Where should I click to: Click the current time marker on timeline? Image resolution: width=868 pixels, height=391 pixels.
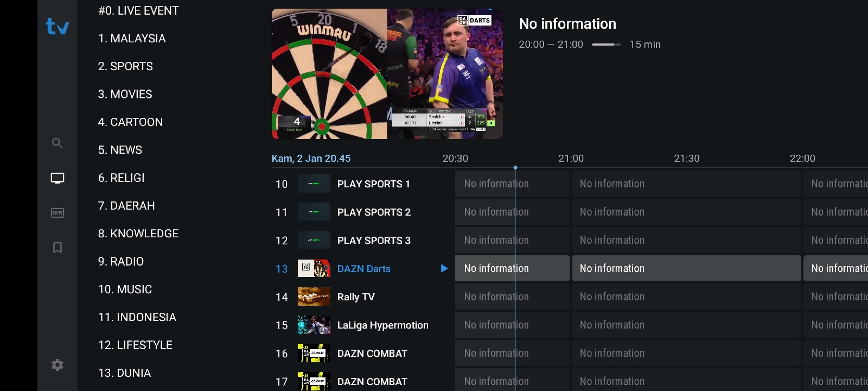click(515, 167)
